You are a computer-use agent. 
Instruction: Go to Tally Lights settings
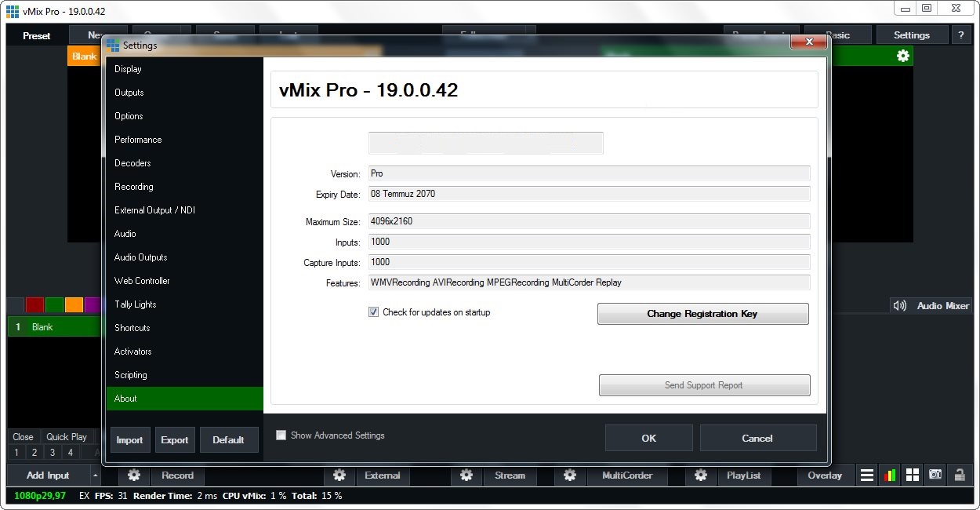point(185,304)
